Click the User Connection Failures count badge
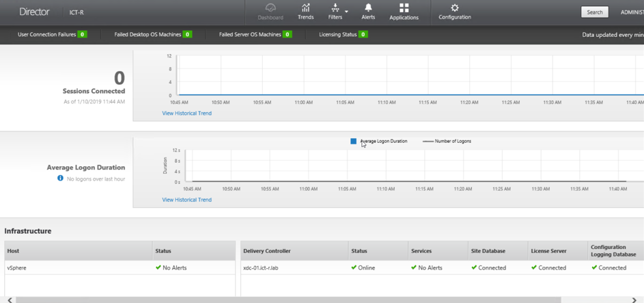Viewport: 644px width, 303px height. [x=83, y=34]
